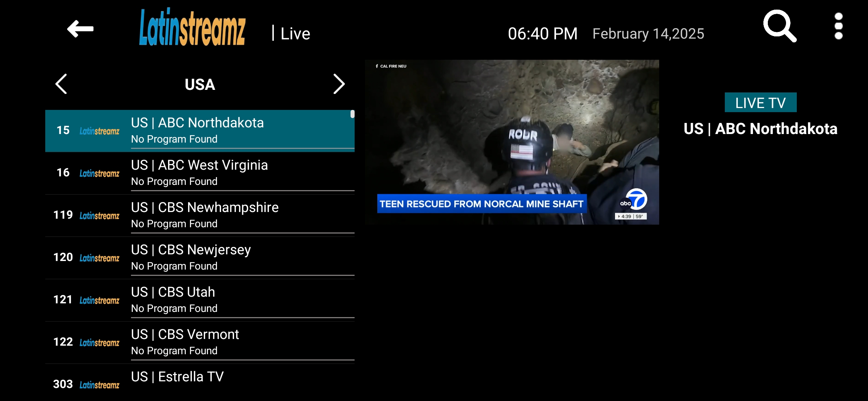Viewport: 868px width, 401px height.
Task: Click US | ABC Northdakota title on right
Action: [x=760, y=129]
